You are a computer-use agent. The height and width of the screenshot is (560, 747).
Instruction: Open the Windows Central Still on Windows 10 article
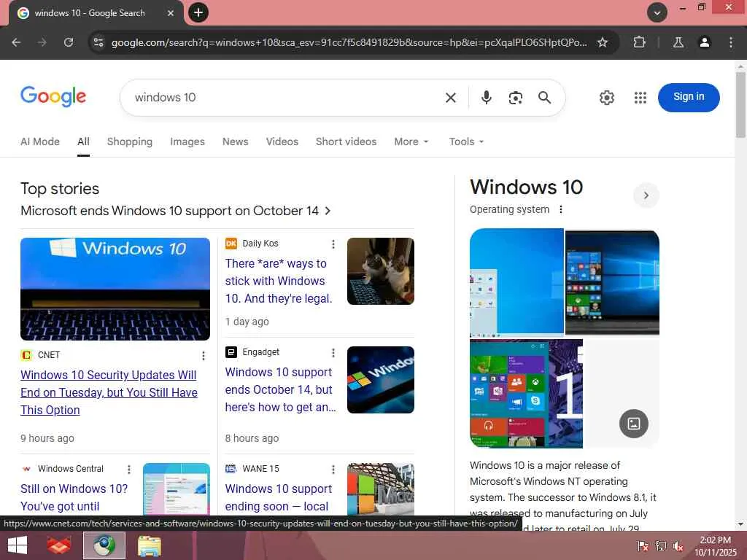click(x=74, y=497)
